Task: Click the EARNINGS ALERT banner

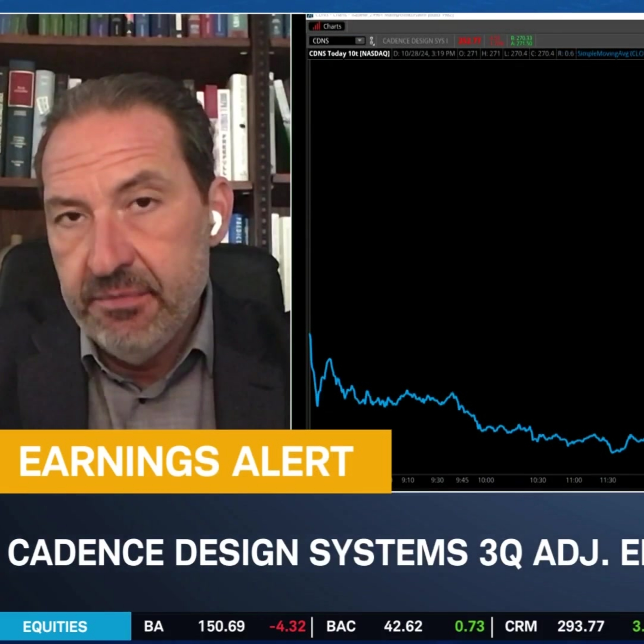Action: [195, 462]
